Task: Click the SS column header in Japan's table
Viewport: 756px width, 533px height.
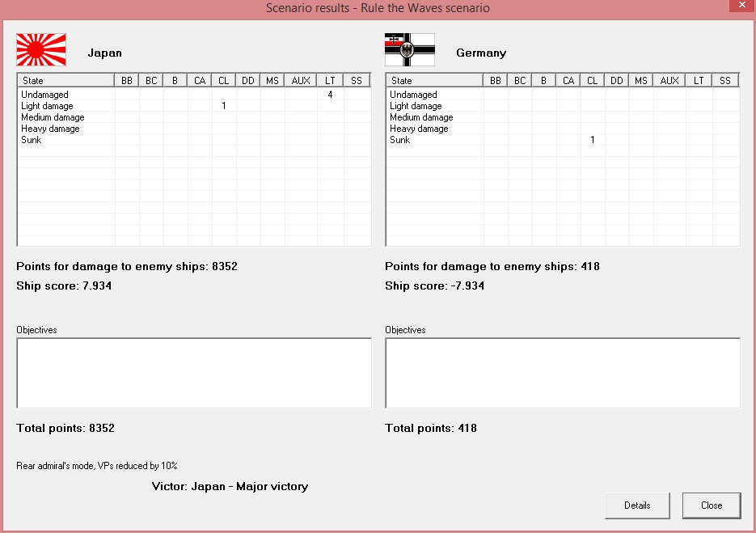Action: [x=357, y=81]
